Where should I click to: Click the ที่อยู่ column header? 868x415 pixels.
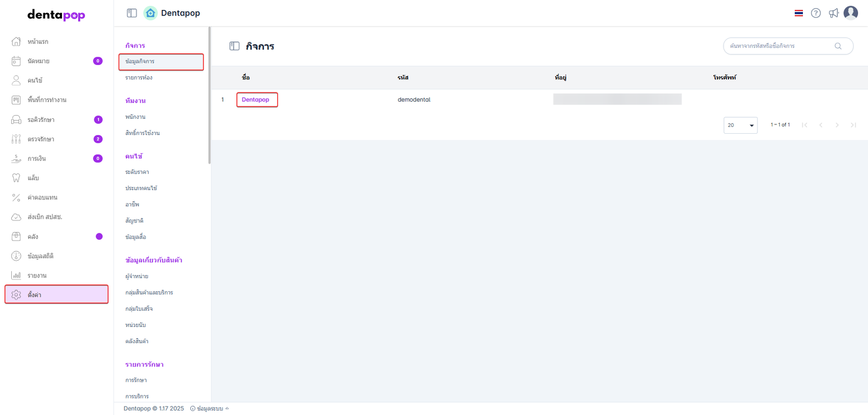[560, 77]
